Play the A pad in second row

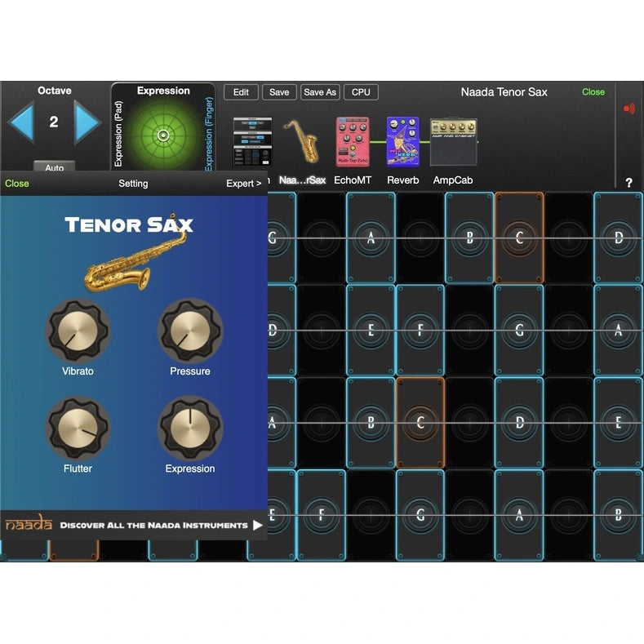click(618, 331)
